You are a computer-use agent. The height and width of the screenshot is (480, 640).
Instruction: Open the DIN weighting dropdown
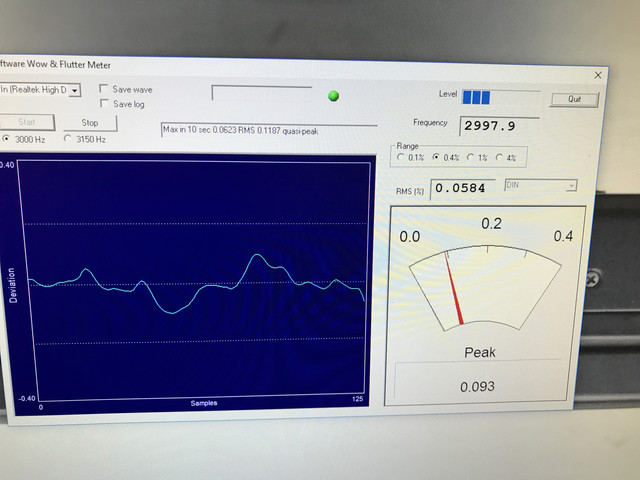[x=571, y=186]
